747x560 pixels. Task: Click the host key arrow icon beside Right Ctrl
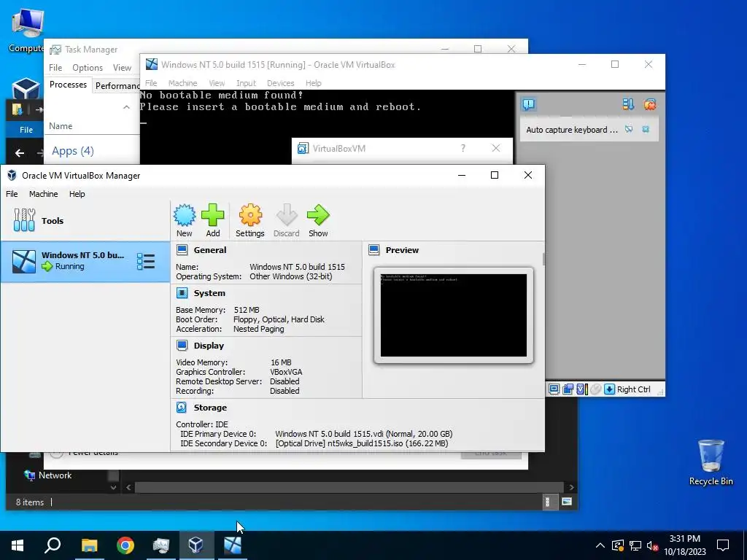(609, 389)
